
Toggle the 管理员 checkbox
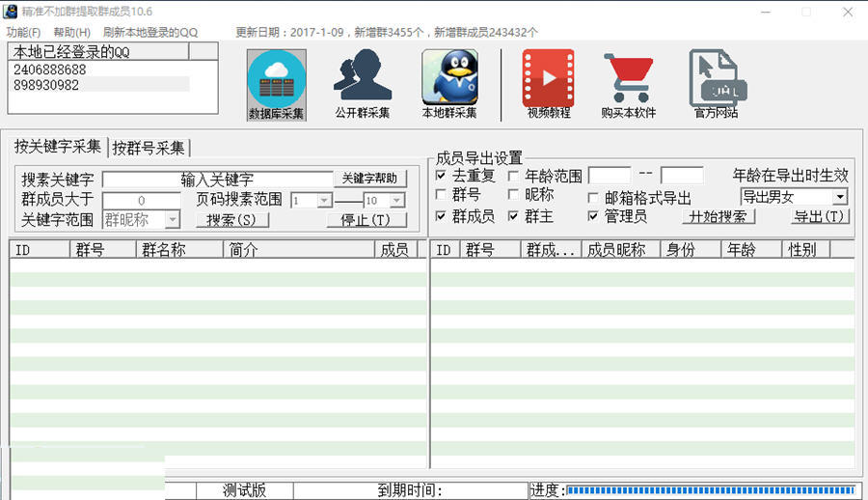593,215
